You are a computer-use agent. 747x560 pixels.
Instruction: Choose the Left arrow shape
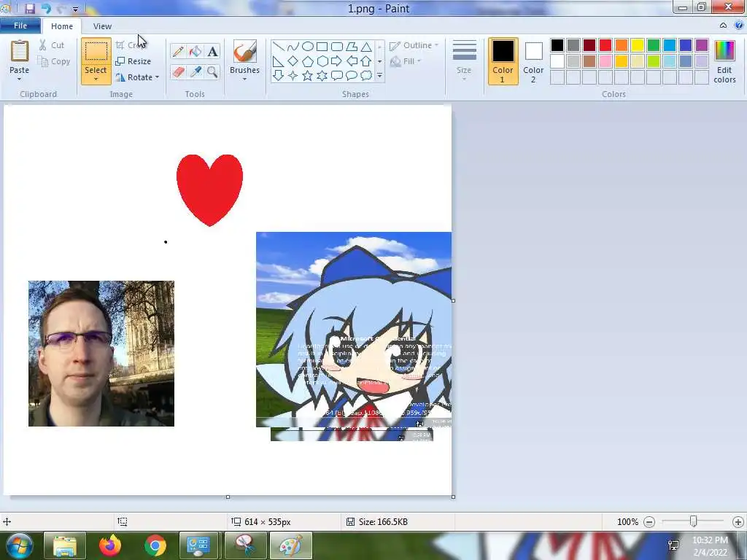coord(352,61)
